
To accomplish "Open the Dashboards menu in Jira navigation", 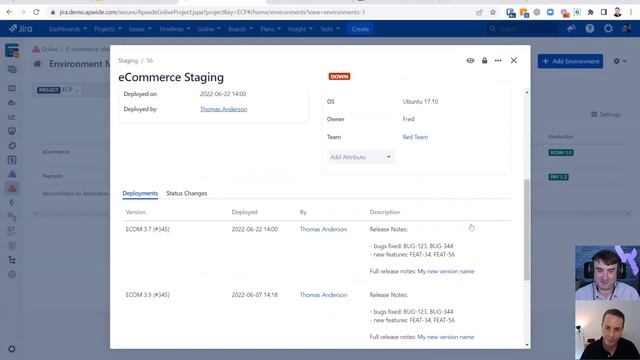I will click(x=68, y=29).
